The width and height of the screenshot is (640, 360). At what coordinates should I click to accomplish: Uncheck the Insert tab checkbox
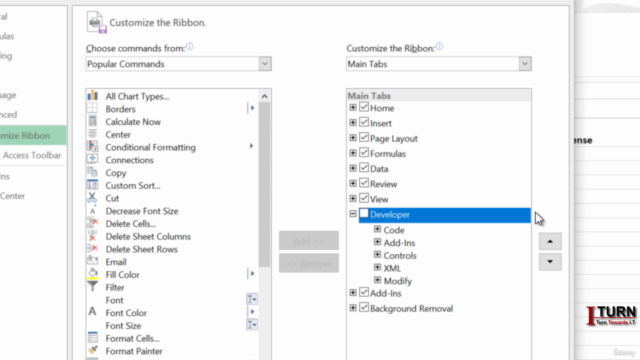[x=364, y=122]
